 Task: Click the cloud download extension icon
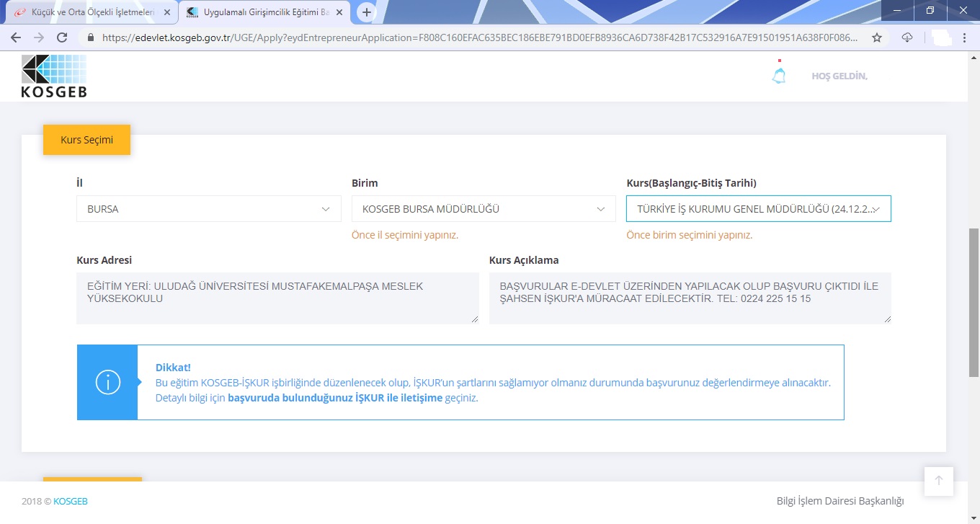pos(907,37)
